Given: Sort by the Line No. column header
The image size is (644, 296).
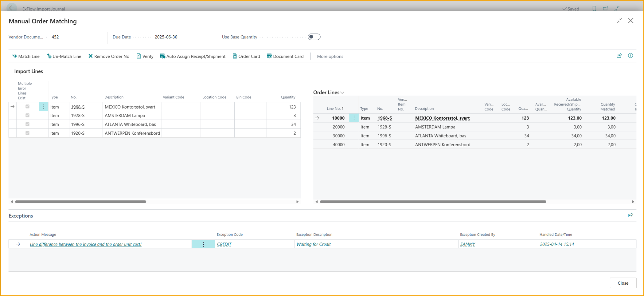Looking at the screenshot, I should point(335,109).
